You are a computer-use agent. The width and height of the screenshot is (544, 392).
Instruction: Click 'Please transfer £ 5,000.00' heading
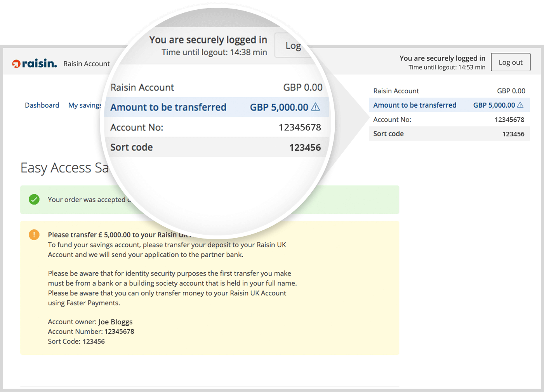point(120,235)
